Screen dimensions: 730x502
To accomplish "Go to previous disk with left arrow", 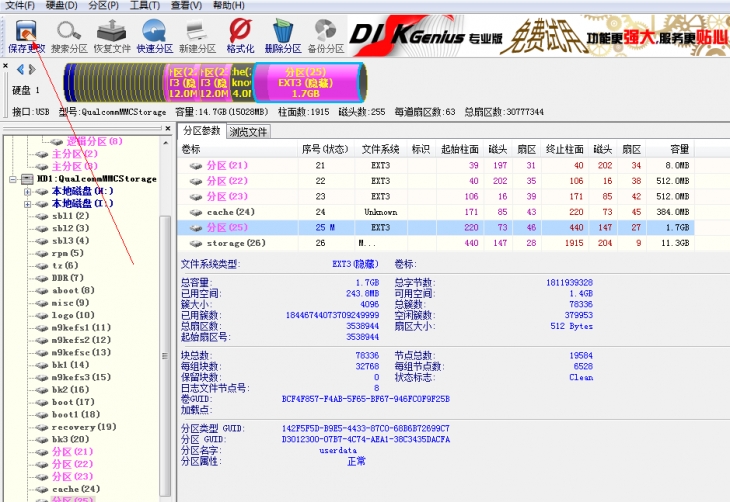I will [x=20, y=69].
